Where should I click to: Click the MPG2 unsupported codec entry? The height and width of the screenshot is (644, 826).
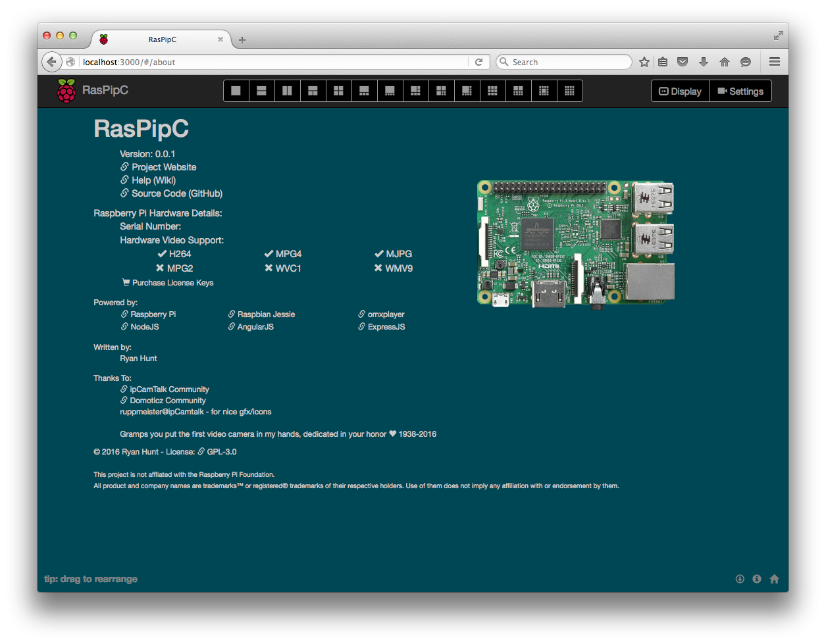[174, 268]
